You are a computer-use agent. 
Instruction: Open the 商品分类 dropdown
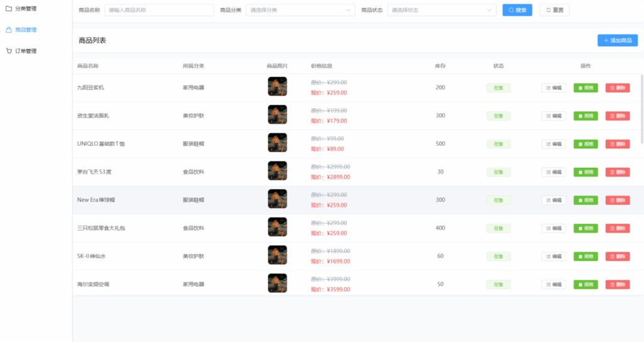point(300,10)
